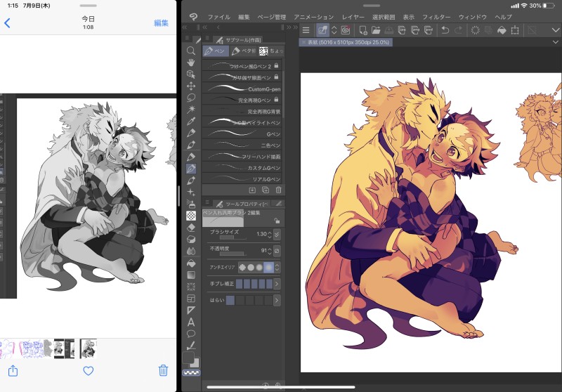Screen dimensions: 562x392
Task: Adjust brush size stepper arrows
Action: 270,235
